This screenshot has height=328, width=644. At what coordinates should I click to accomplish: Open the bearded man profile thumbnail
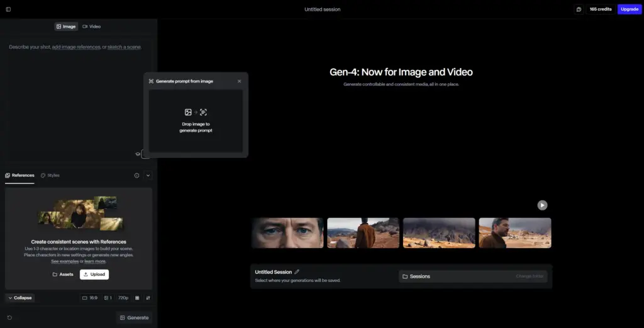coord(515,233)
